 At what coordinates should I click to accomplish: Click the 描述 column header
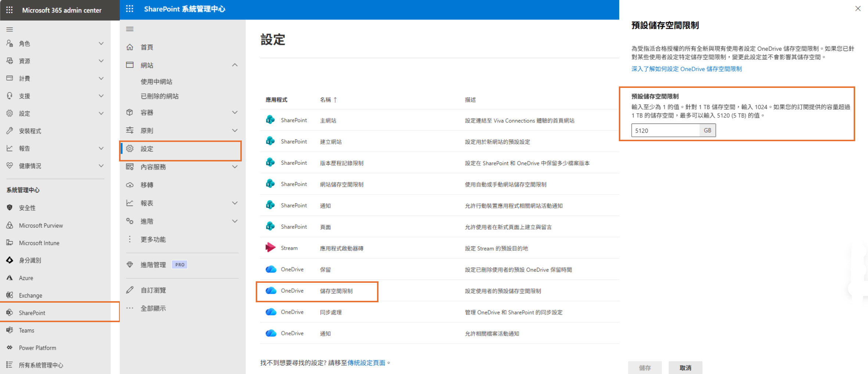point(470,100)
